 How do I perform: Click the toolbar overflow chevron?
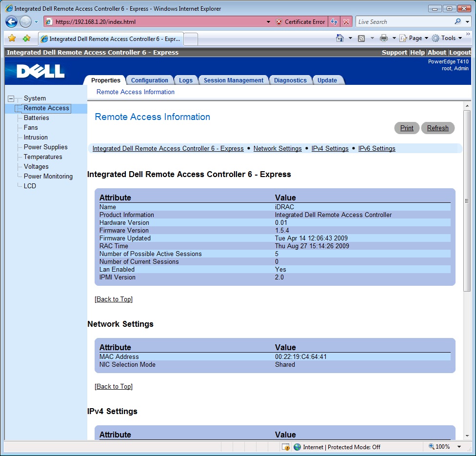[468, 34]
